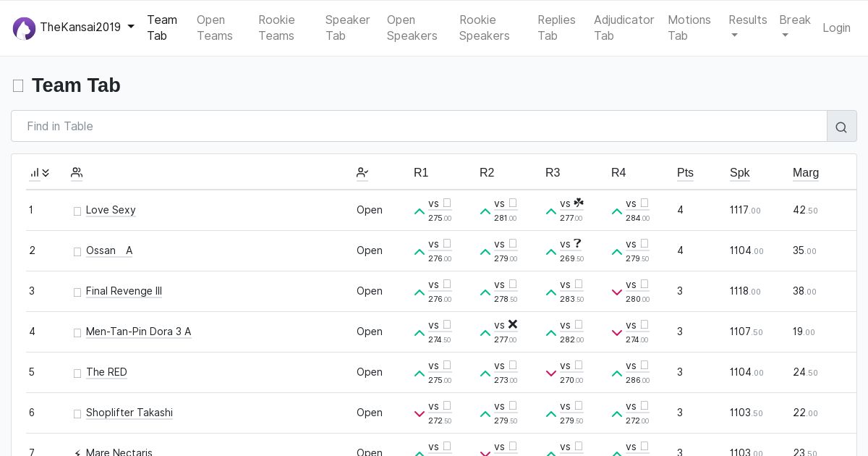Open the Adjudicator Tab
This screenshot has width=868, height=456.
tap(624, 28)
